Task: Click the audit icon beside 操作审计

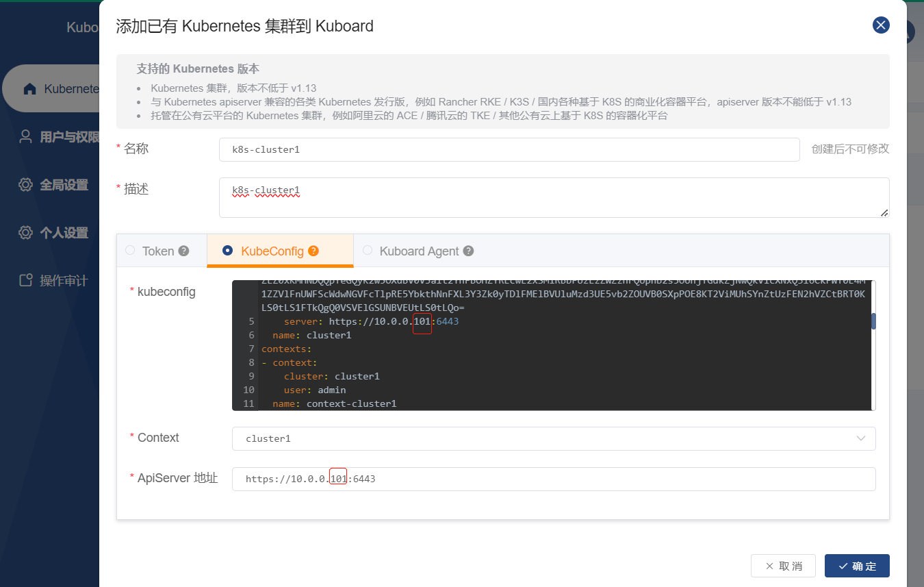Action: pos(25,280)
